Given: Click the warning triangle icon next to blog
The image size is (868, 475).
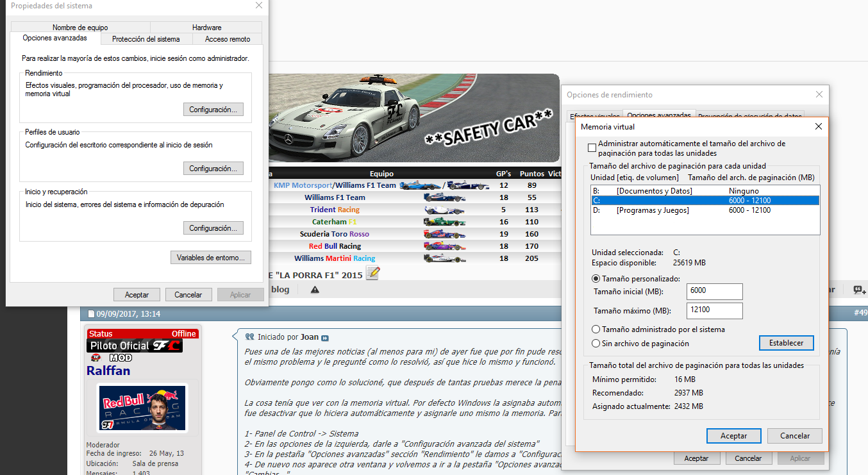Looking at the screenshot, I should click(315, 290).
